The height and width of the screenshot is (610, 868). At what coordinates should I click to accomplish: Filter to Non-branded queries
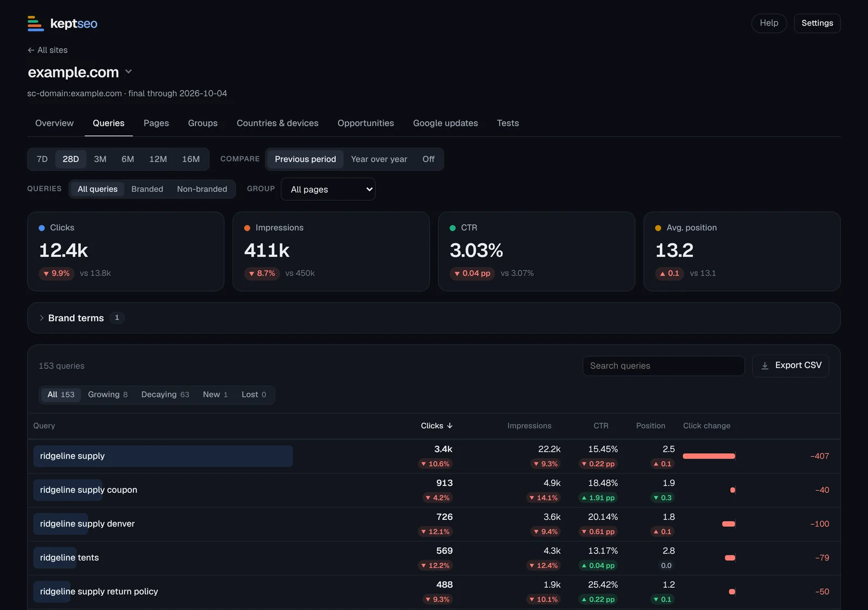[202, 189]
